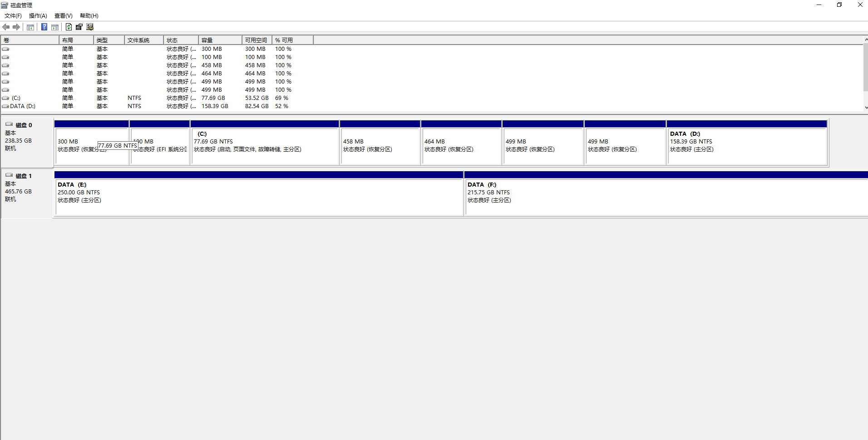The image size is (868, 440).
Task: Sort by the 容量 column header
Action: [x=220, y=40]
